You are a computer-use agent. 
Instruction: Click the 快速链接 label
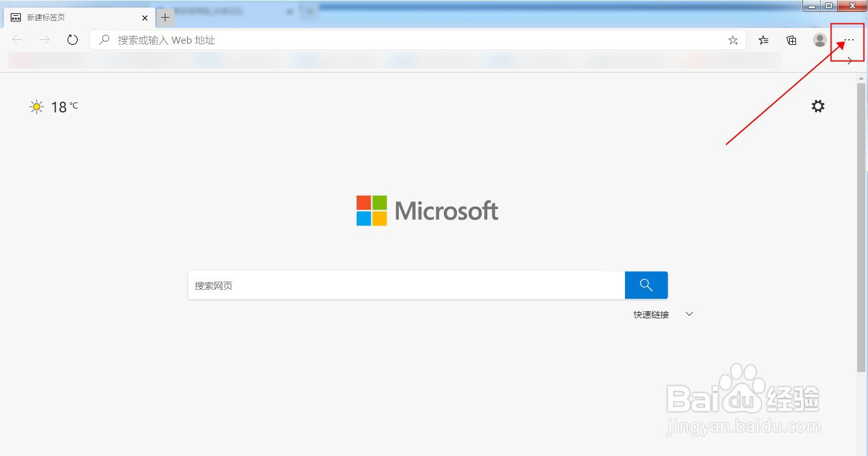pyautogui.click(x=651, y=315)
